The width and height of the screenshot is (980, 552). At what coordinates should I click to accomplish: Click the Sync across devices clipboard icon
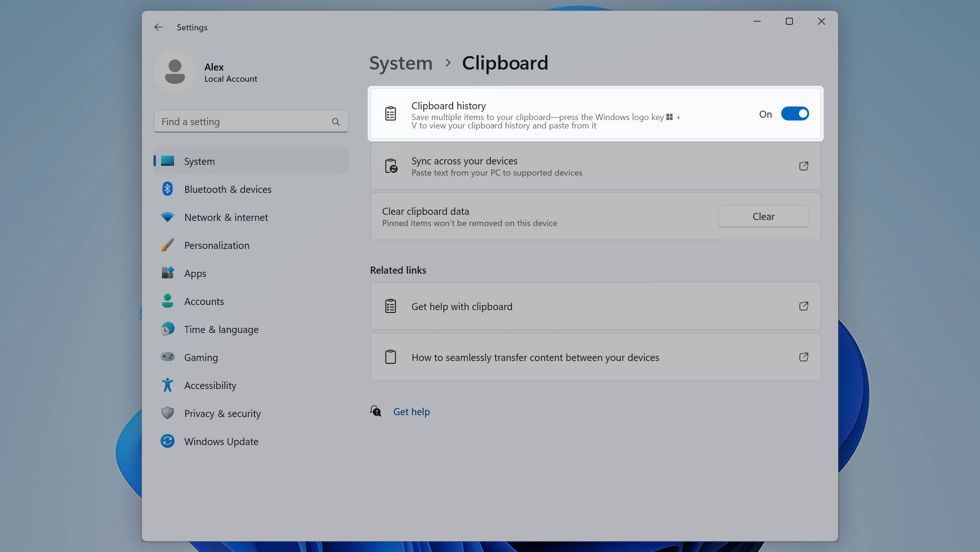tap(391, 166)
